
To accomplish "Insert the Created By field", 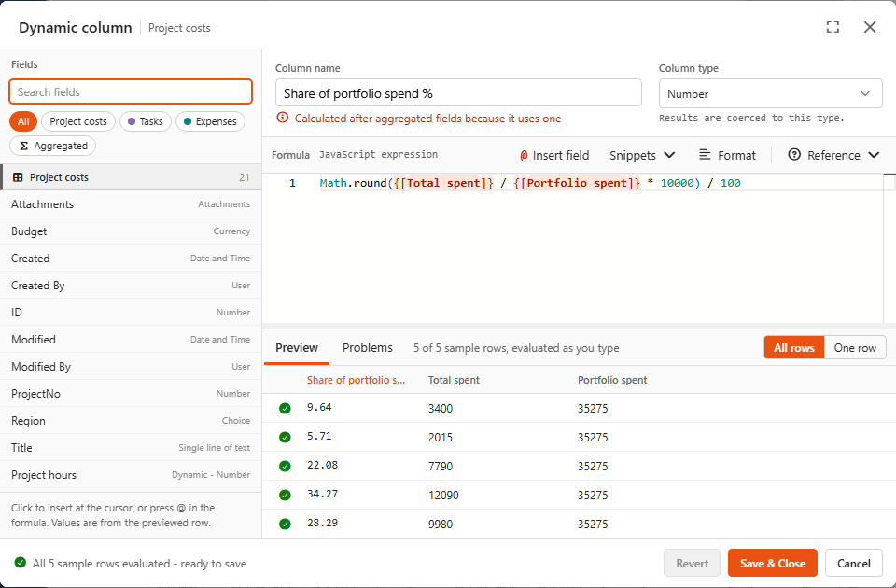I will tap(131, 286).
